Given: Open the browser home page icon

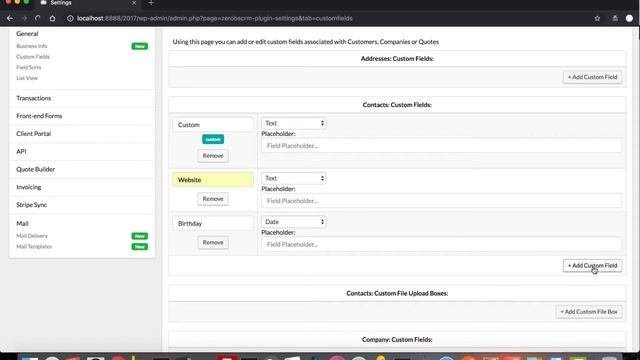Looking at the screenshot, I should tap(52, 18).
